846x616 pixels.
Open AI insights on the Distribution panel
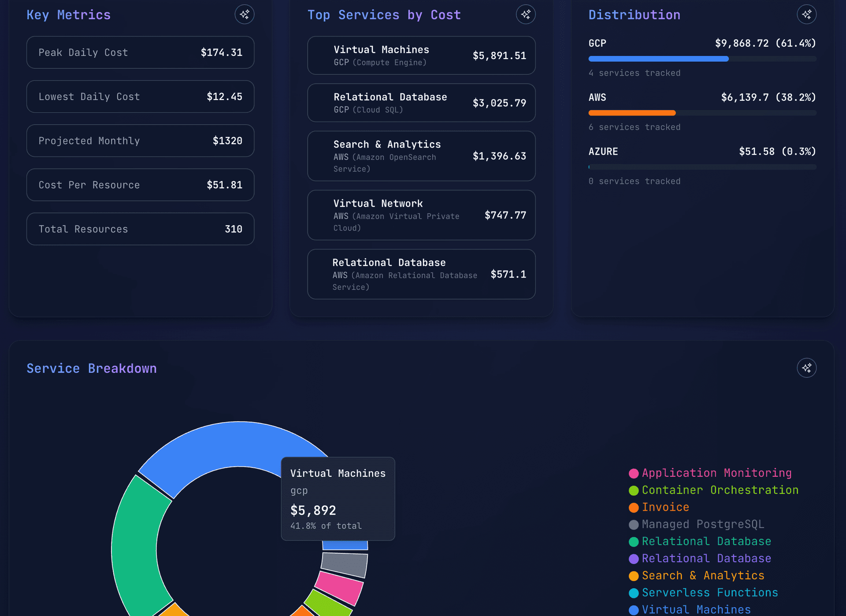click(807, 14)
